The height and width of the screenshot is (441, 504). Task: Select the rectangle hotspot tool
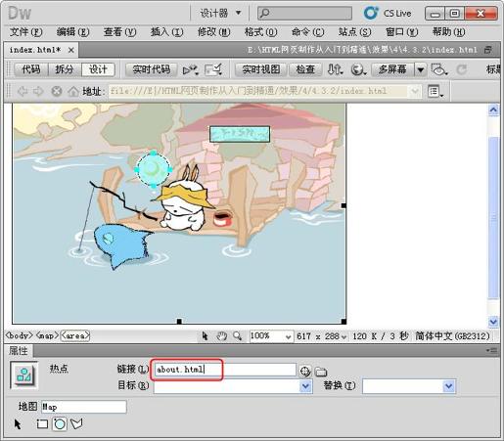pyautogui.click(x=42, y=423)
